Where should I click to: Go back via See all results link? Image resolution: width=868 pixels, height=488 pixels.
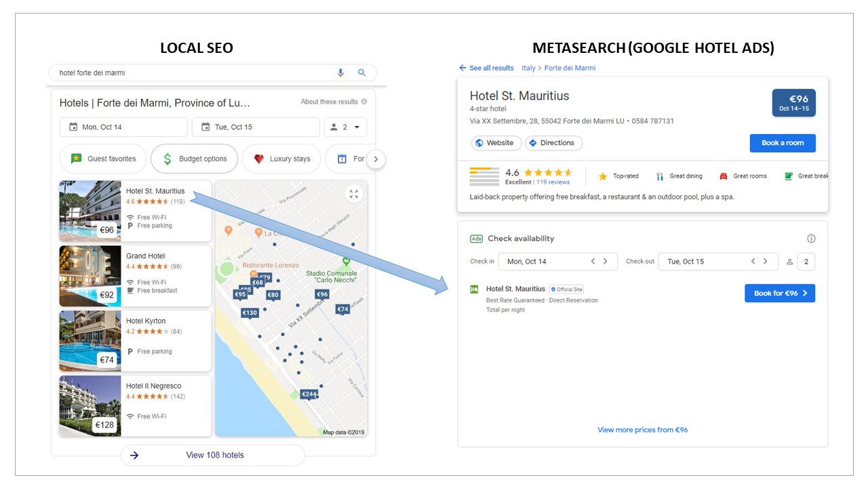(486, 68)
